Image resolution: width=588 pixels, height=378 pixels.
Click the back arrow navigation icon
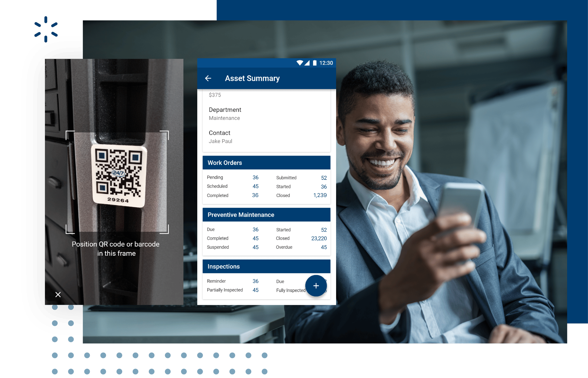208,83
